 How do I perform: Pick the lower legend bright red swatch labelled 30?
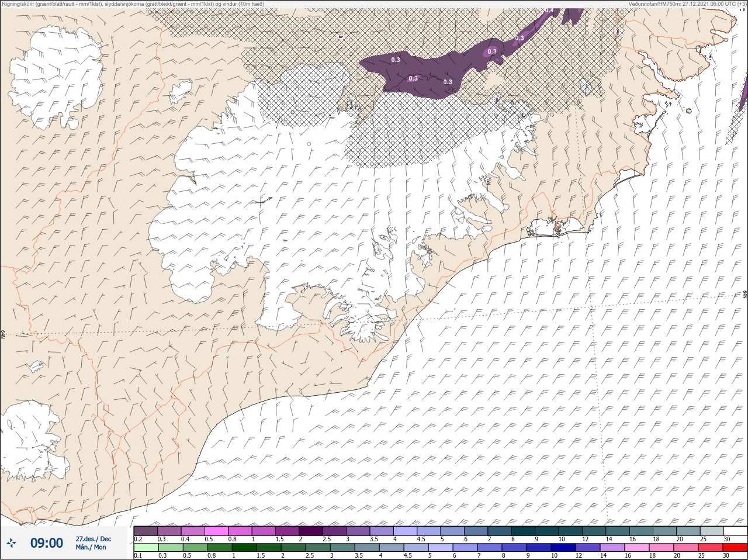coord(735,548)
